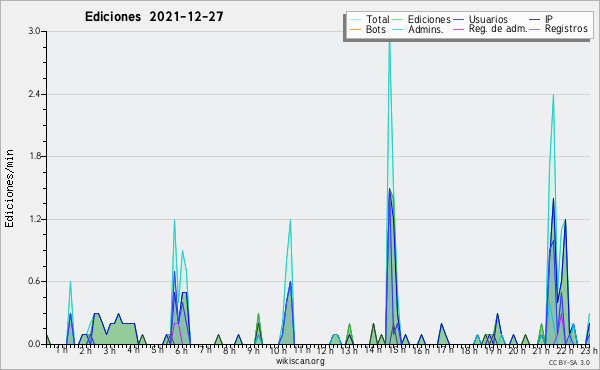Image resolution: width=600 pixels, height=370 pixels.
Task: Click the '22 h' x-axis label
Action: [565, 350]
